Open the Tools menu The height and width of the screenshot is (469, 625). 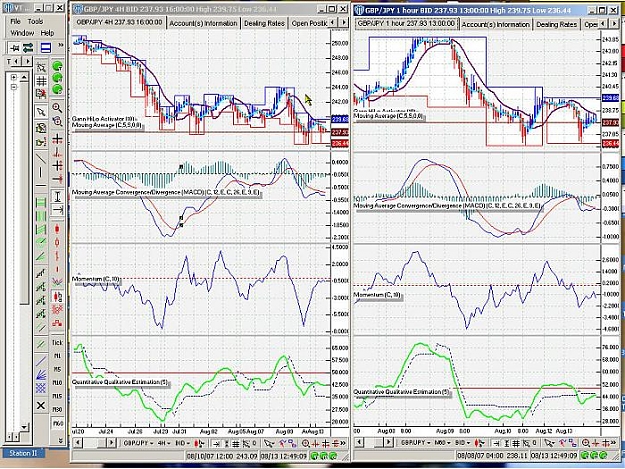(35, 21)
